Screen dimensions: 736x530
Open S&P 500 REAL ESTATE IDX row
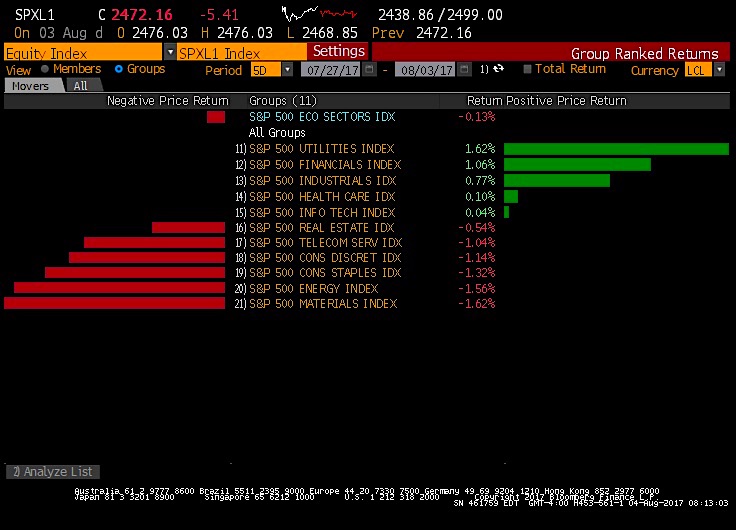click(x=322, y=228)
